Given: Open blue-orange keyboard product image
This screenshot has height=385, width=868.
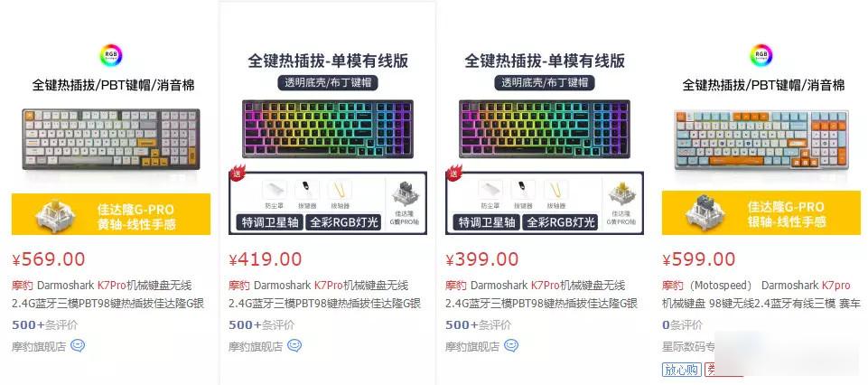Looking at the screenshot, I should (x=761, y=139).
